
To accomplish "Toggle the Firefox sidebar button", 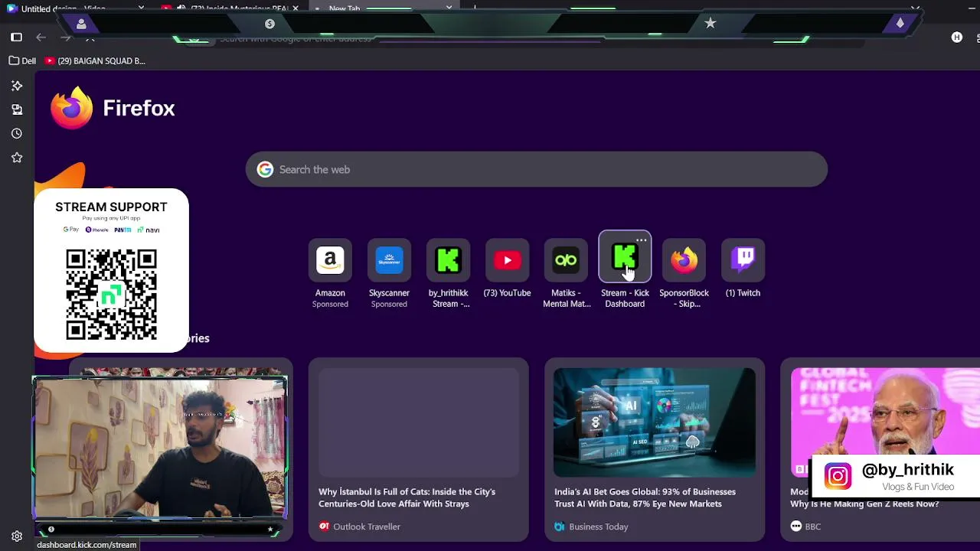I will tap(17, 37).
